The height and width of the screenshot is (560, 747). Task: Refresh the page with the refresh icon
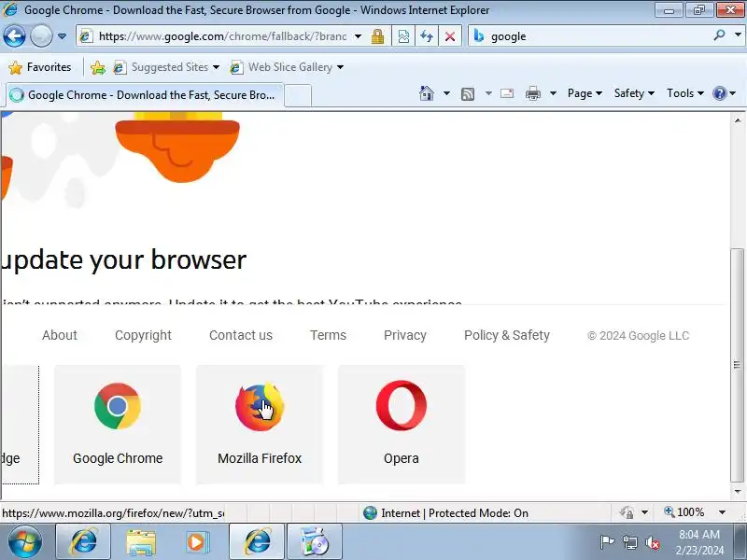click(x=427, y=36)
